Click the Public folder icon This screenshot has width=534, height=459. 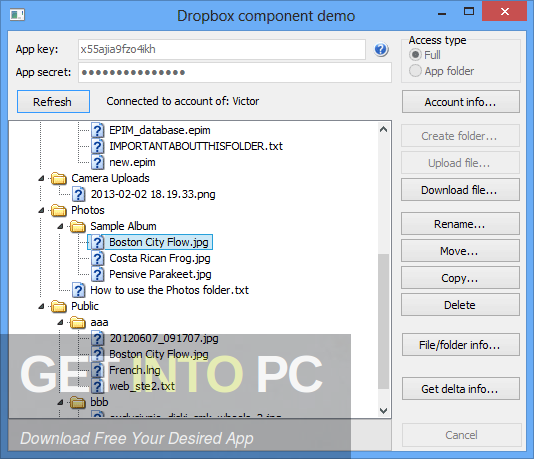click(59, 306)
